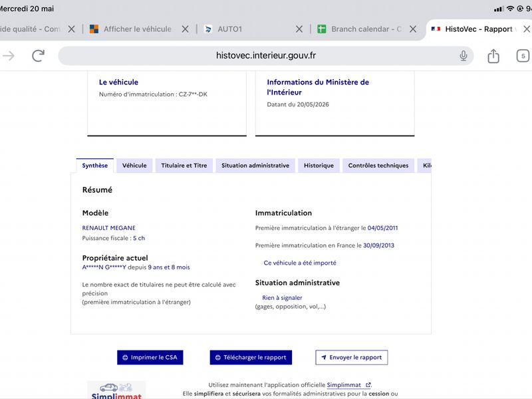Click the Télécharger le rapport button
The width and height of the screenshot is (532, 399).
(x=251, y=358)
